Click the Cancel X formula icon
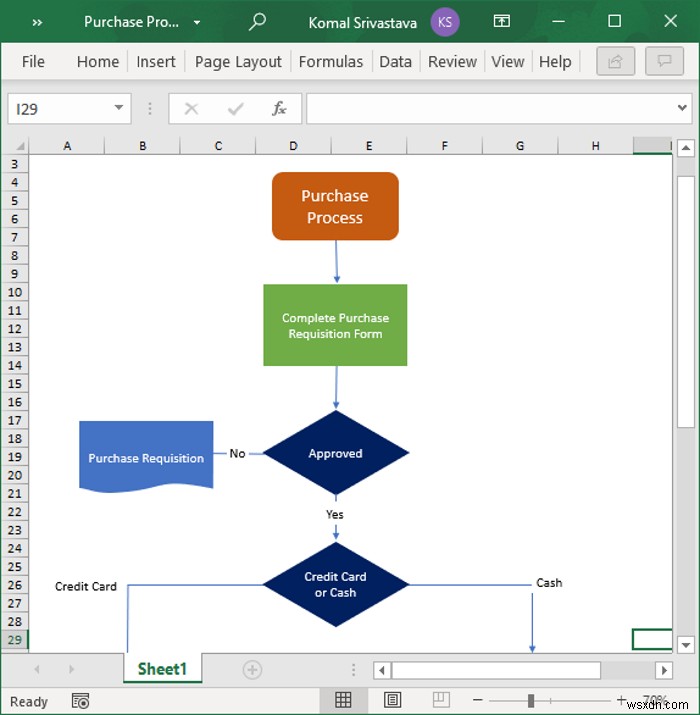 click(x=192, y=109)
